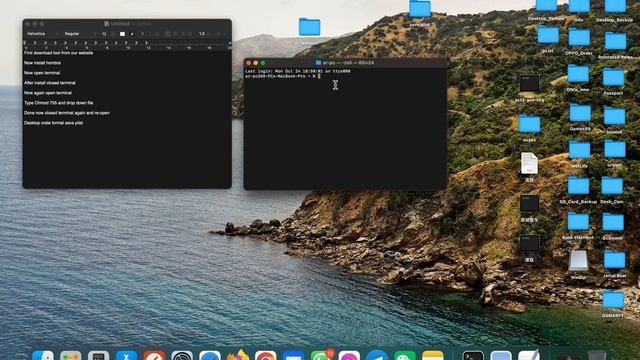This screenshot has width=640, height=360.
Task: Click the line 'Now open terminal'
Action: tap(42, 73)
